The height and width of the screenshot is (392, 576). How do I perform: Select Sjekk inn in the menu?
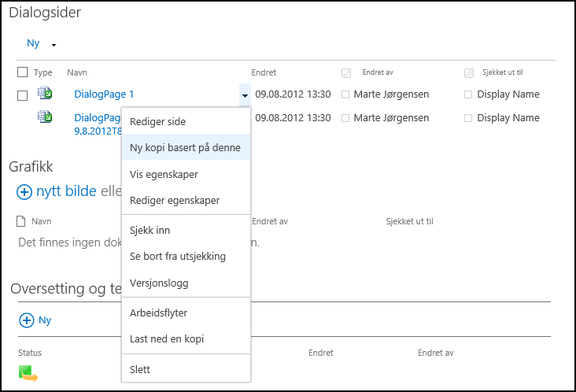pos(186,231)
